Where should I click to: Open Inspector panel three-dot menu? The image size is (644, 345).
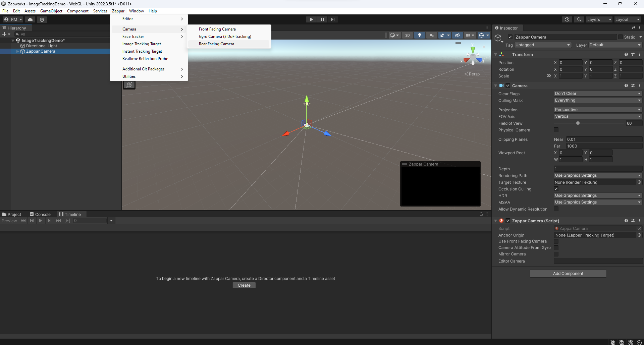tap(639, 28)
